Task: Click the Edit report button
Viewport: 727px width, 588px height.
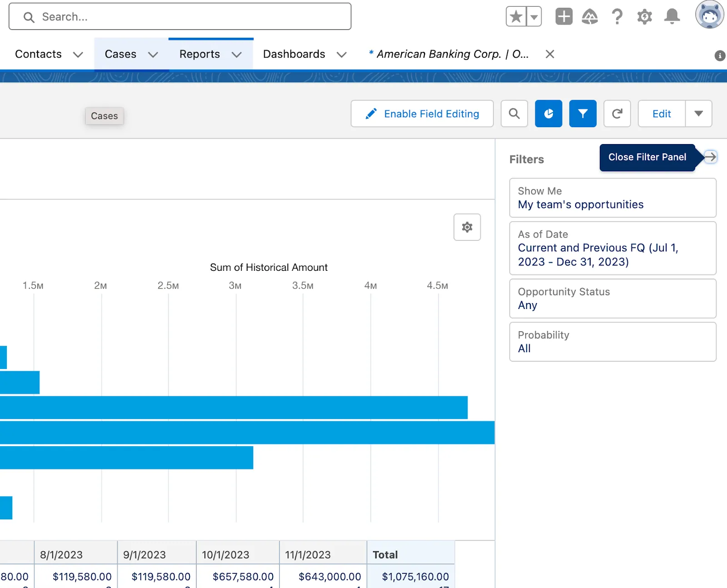Action: point(662,114)
